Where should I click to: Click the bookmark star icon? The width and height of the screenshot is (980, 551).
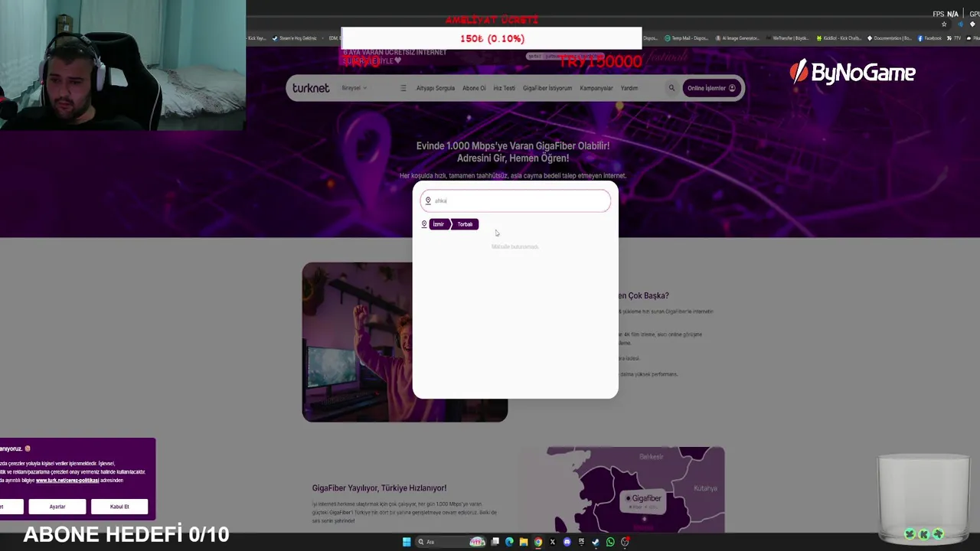coord(944,24)
